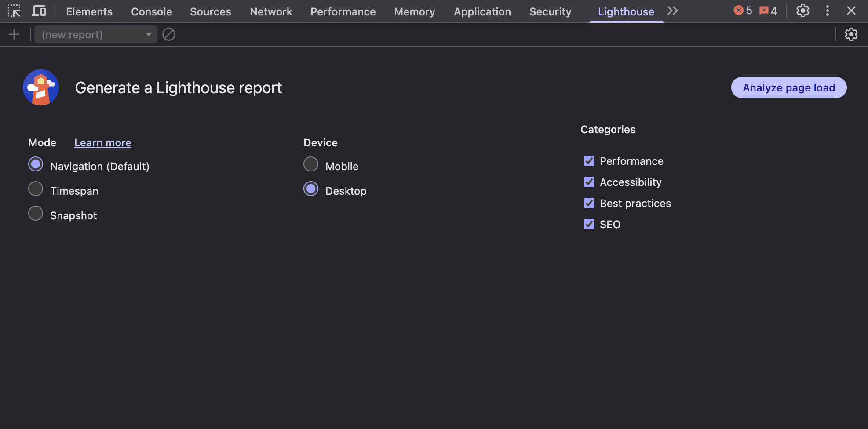Click the Generate a Lighthouse report heading
Viewport: 868px width, 429px height.
click(179, 88)
